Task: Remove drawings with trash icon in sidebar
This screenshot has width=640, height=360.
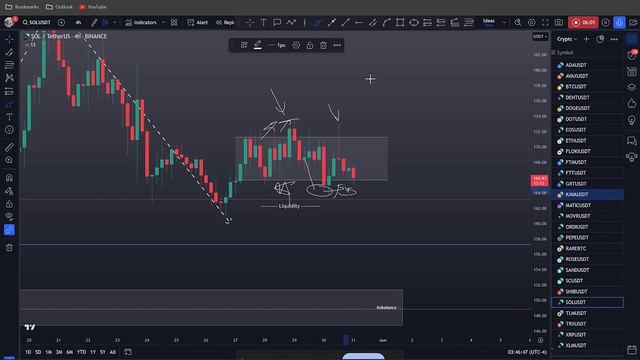Action: [9, 248]
